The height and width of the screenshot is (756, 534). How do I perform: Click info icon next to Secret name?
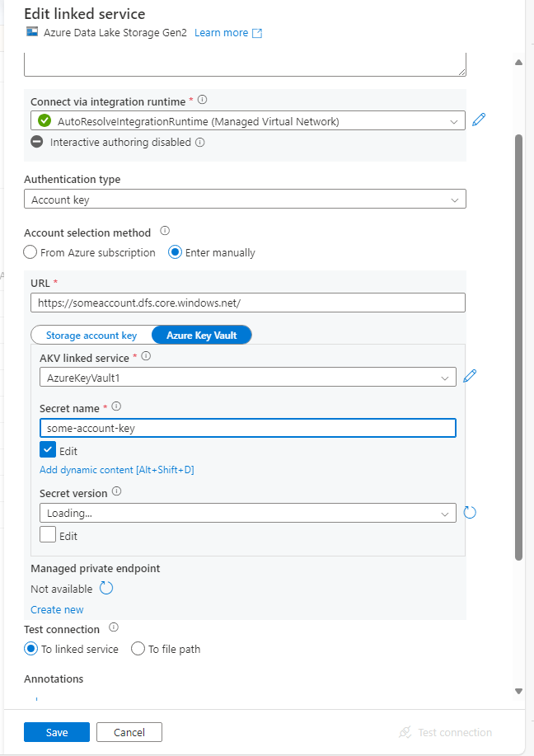[116, 407]
